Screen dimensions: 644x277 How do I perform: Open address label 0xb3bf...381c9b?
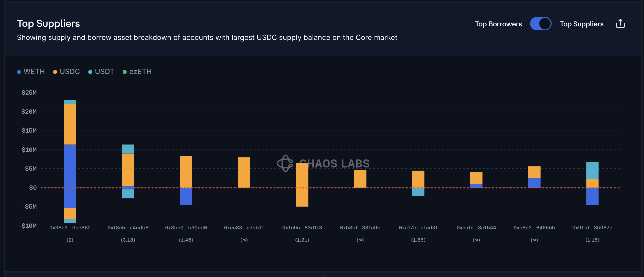tap(360, 228)
